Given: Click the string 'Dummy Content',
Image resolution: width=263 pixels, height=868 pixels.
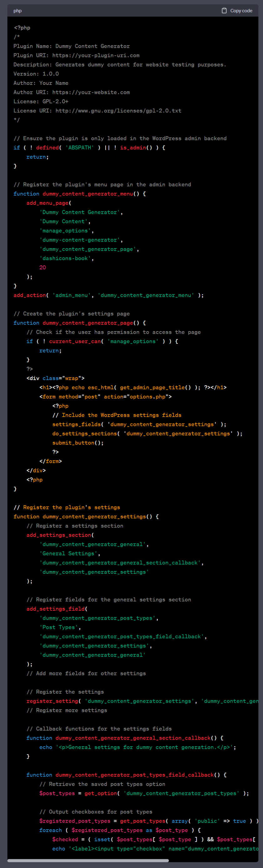Looking at the screenshot, I should [x=65, y=221].
